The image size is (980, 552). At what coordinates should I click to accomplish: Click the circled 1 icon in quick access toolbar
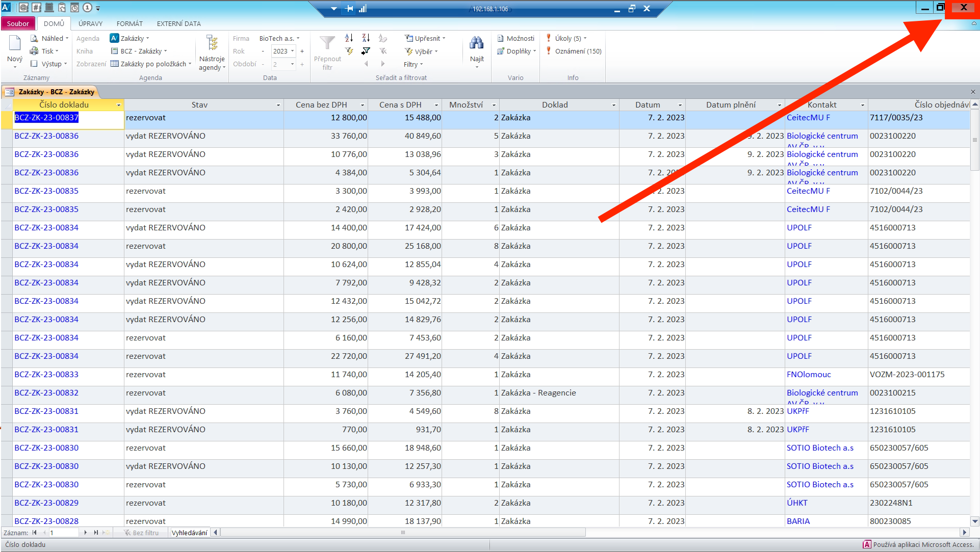[87, 8]
